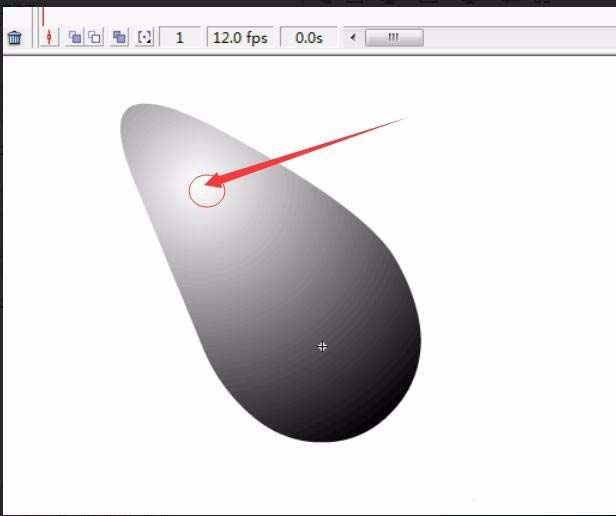Image resolution: width=616 pixels, height=516 pixels.
Task: Toggle the onion skin button
Action: pos(75,38)
